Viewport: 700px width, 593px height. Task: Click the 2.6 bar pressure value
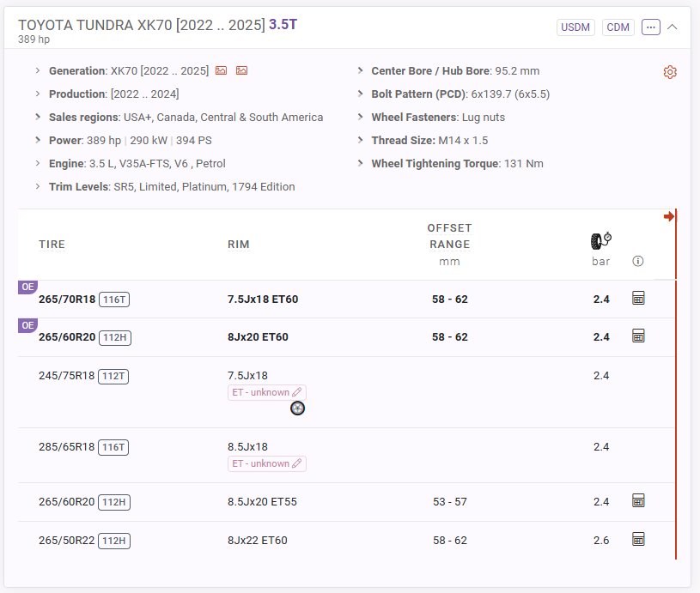click(601, 541)
